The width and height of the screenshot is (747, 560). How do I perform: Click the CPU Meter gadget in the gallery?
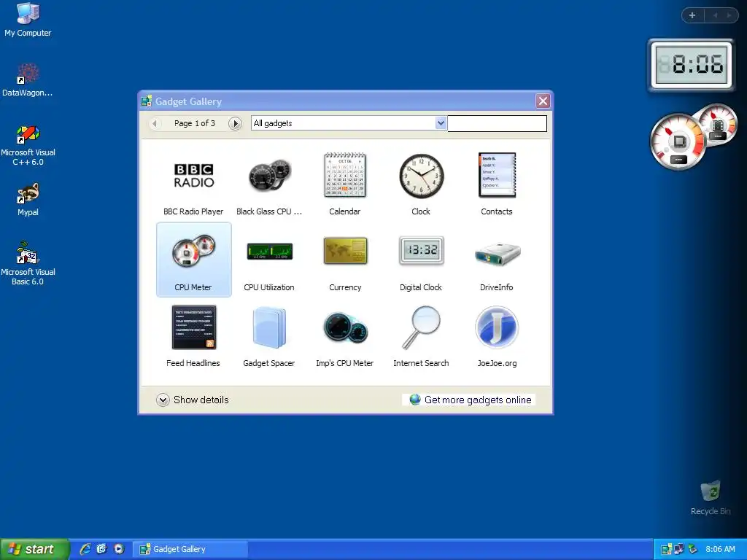(x=194, y=260)
